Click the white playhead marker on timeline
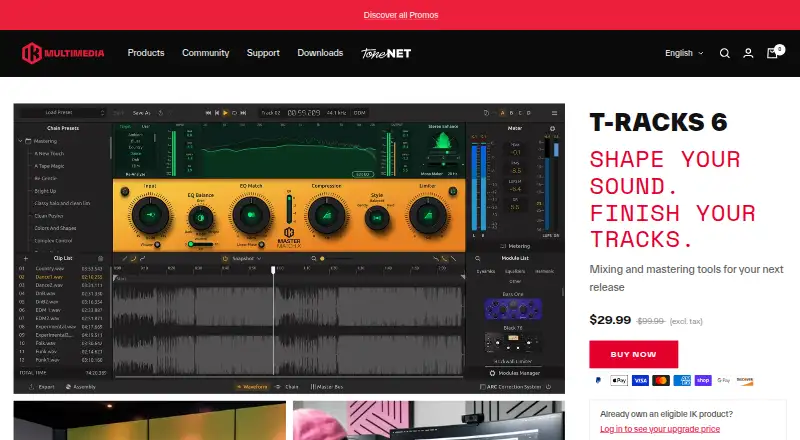The height and width of the screenshot is (440, 800). [273, 270]
